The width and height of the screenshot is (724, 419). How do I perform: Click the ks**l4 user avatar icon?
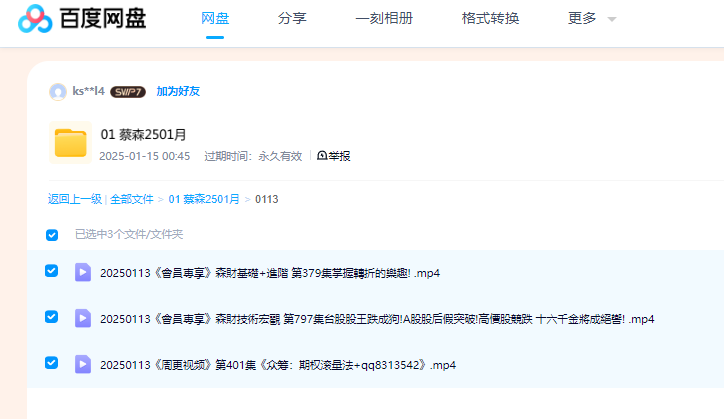click(58, 91)
